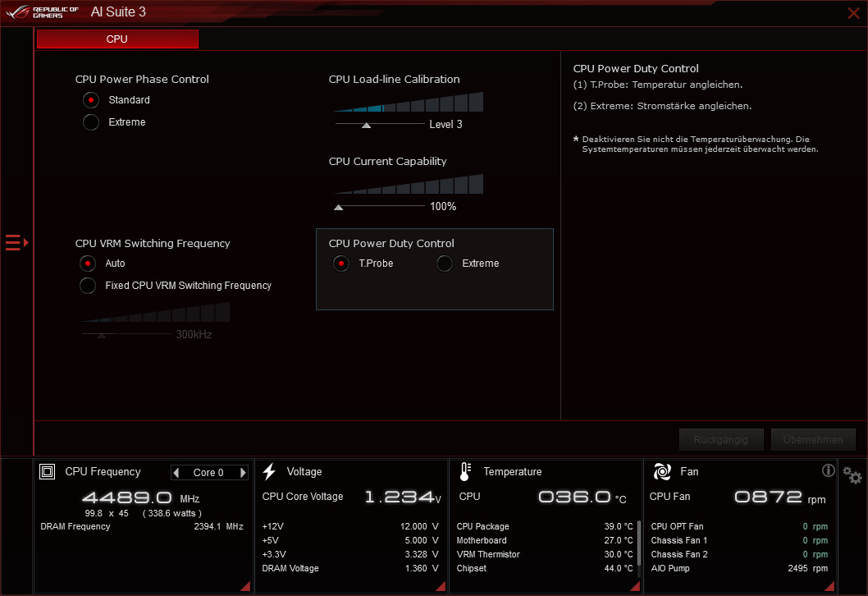This screenshot has width=868, height=596.
Task: Adjust the CPU Load-line Calibration slider
Action: click(367, 125)
